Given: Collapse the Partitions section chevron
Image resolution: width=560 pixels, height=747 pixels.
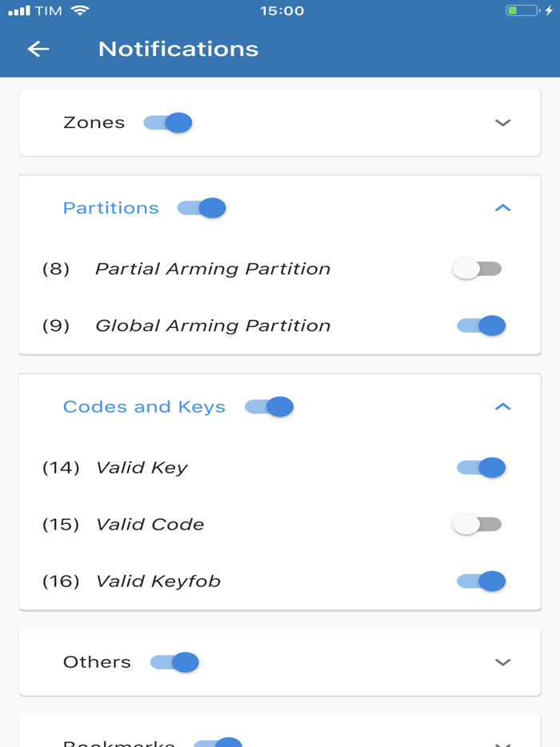Looking at the screenshot, I should [x=502, y=208].
